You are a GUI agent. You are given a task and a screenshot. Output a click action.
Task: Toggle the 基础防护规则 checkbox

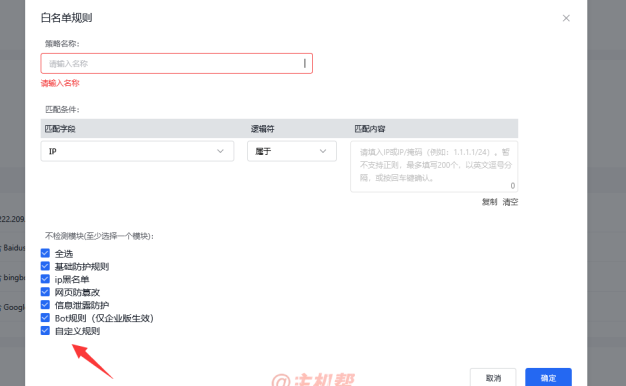pos(45,266)
